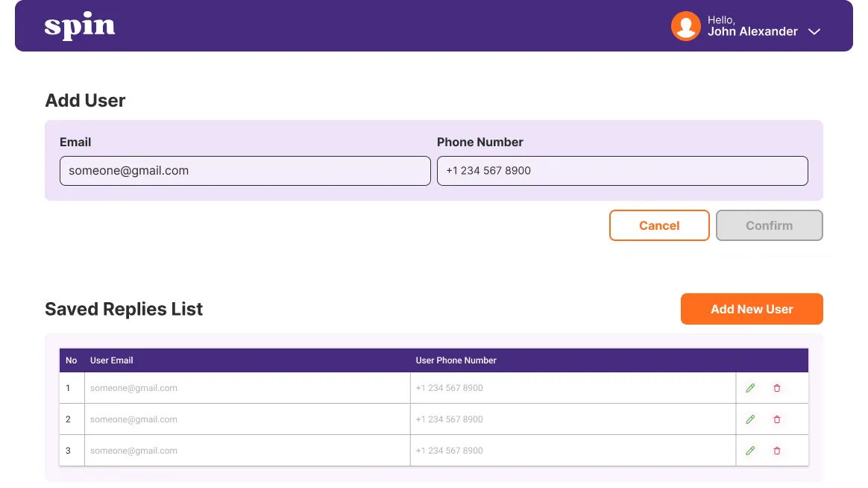Click the spin logo

[x=80, y=25]
